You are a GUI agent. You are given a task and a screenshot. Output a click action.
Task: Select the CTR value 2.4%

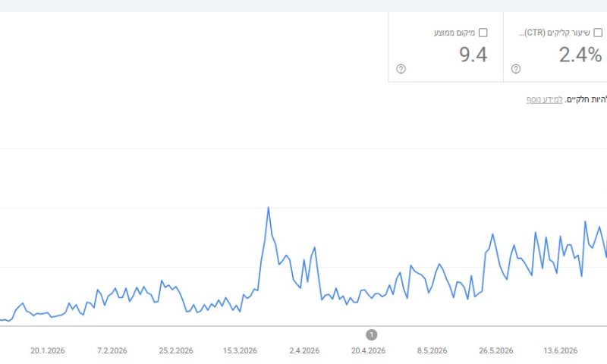pos(580,55)
